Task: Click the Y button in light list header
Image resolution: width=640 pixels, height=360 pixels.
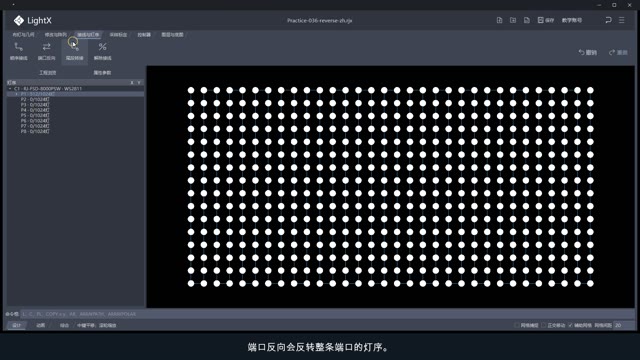Action: click(x=139, y=82)
